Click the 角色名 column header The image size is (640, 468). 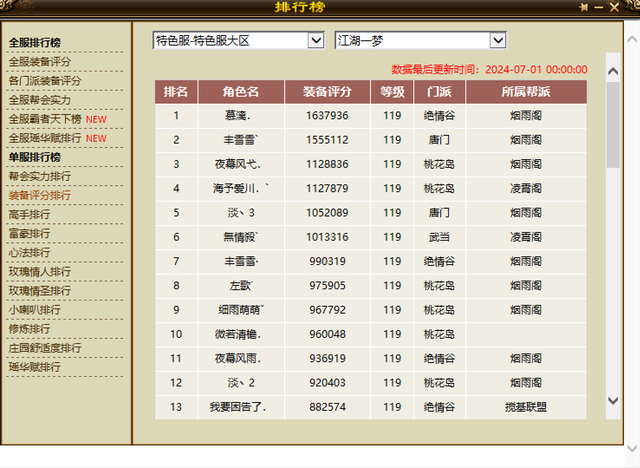tap(241, 92)
